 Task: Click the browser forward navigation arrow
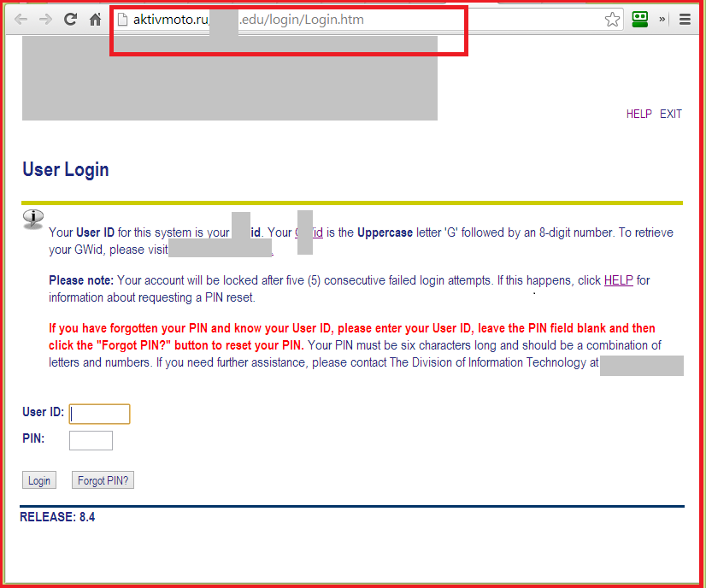(44, 19)
